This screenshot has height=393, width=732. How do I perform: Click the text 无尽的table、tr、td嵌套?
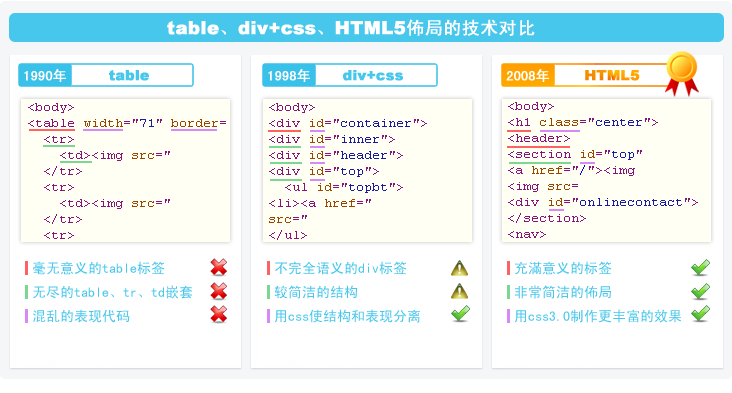[x=113, y=292]
